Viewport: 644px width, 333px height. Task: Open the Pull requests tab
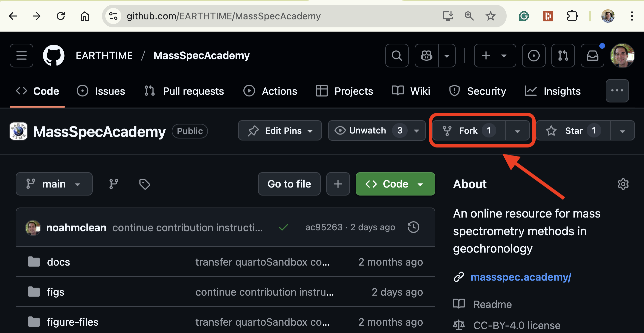pyautogui.click(x=184, y=91)
